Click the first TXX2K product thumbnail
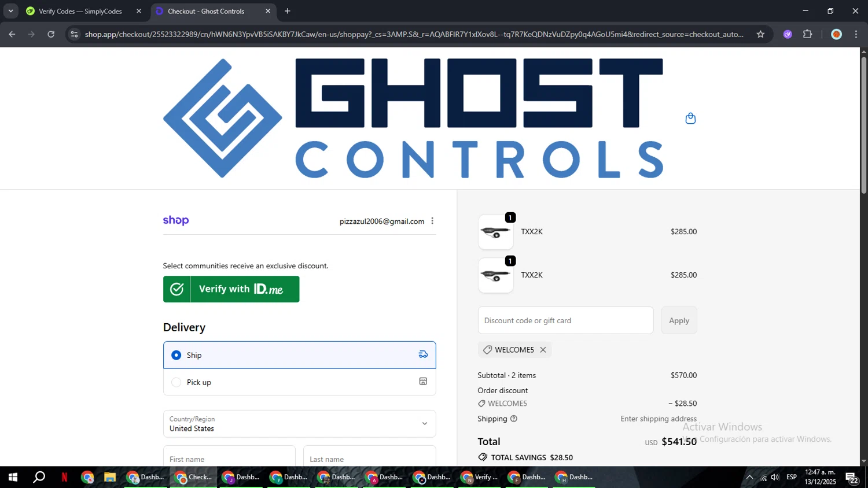868x488 pixels. [495, 232]
